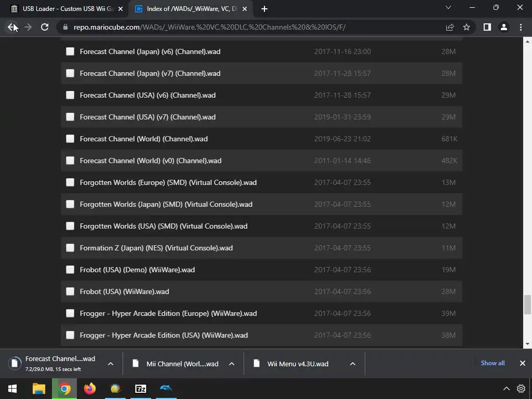Show all downloads
Screen dimensions: 532x399
click(493, 363)
